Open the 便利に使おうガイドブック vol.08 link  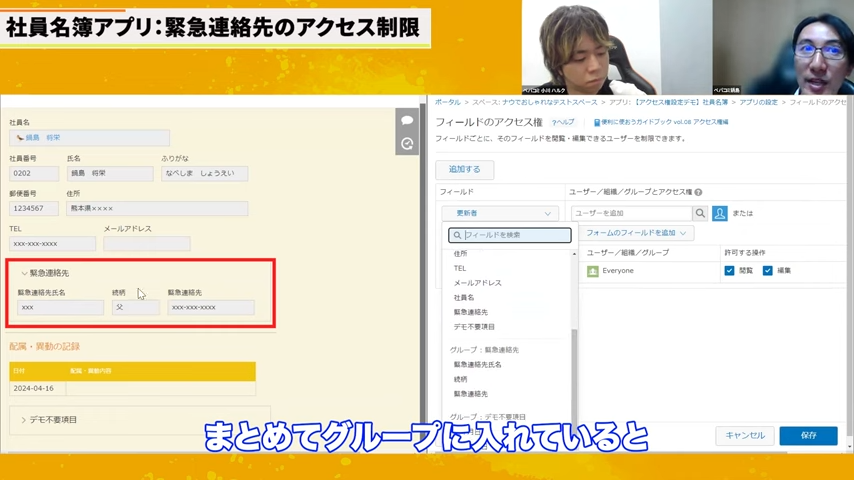664,123
